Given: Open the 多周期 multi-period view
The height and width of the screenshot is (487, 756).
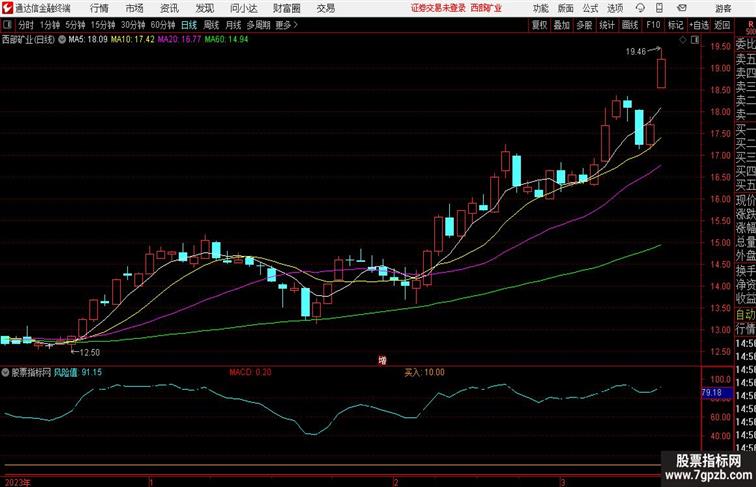Looking at the screenshot, I should pyautogui.click(x=258, y=25).
